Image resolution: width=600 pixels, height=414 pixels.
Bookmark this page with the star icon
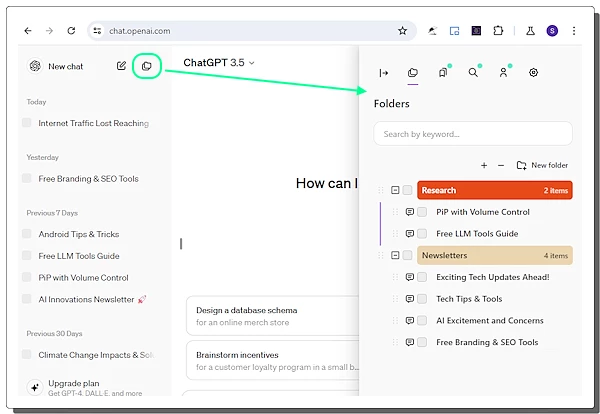[402, 31]
